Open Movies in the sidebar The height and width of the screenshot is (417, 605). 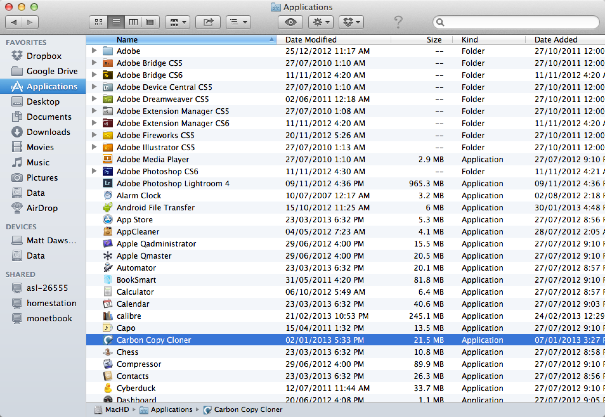[x=43, y=147]
